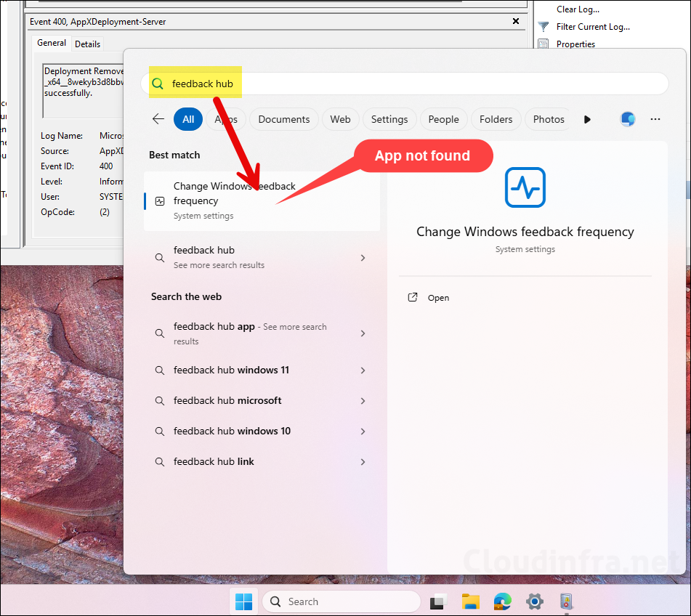This screenshot has width=691, height=616.
Task: Open File Explorer from the taskbar
Action: tap(470, 601)
